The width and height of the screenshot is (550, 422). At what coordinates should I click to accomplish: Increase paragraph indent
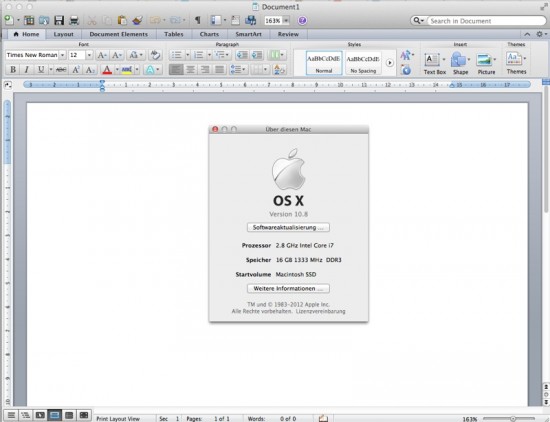point(257,55)
